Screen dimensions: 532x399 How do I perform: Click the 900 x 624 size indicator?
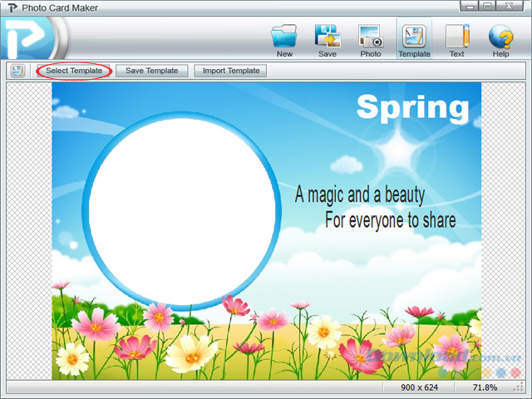point(418,387)
